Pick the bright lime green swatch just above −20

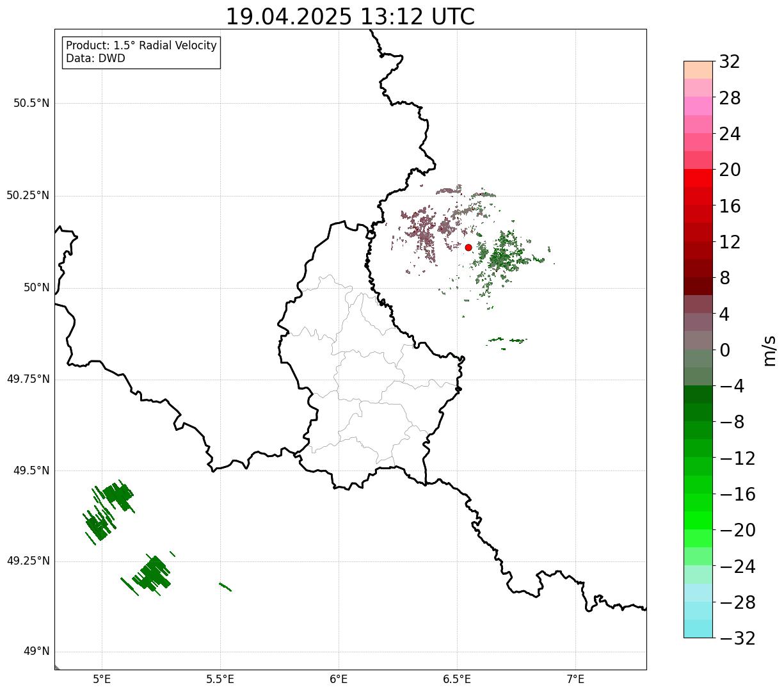coord(698,520)
